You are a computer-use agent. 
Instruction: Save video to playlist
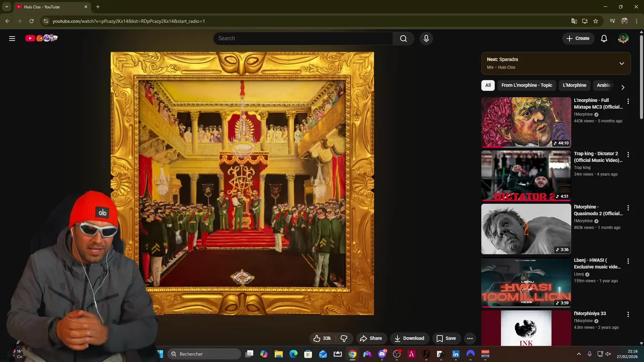[x=446, y=338]
